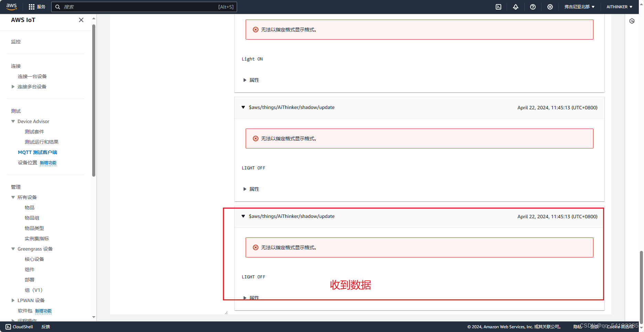Expand the LPWAN 设备 group
The image size is (644, 332).
click(x=13, y=300)
